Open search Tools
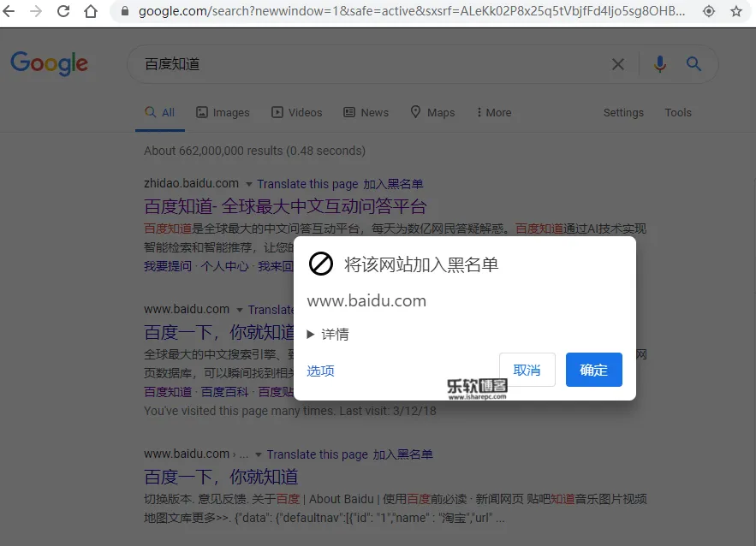 pyautogui.click(x=678, y=113)
